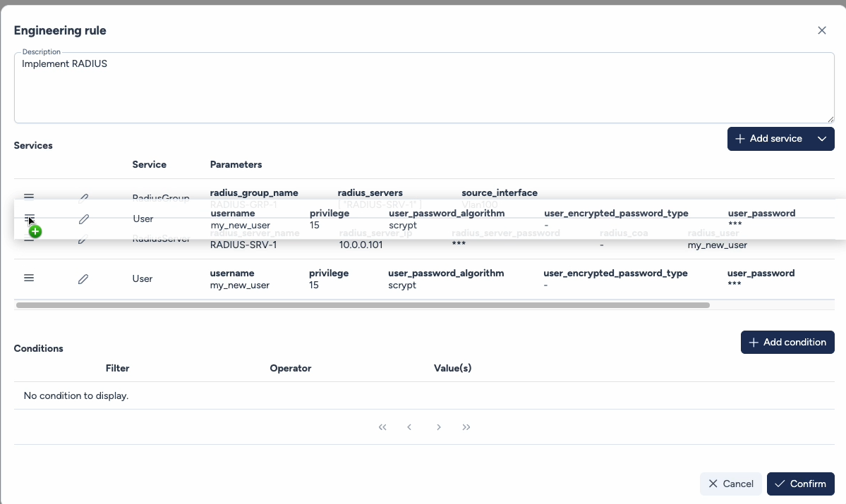Cancel the engineering rule changes
Image resolution: width=846 pixels, height=504 pixels.
(x=730, y=484)
